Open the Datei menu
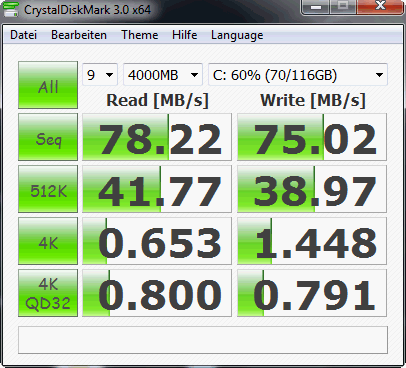The height and width of the screenshot is (368, 406). pyautogui.click(x=23, y=35)
